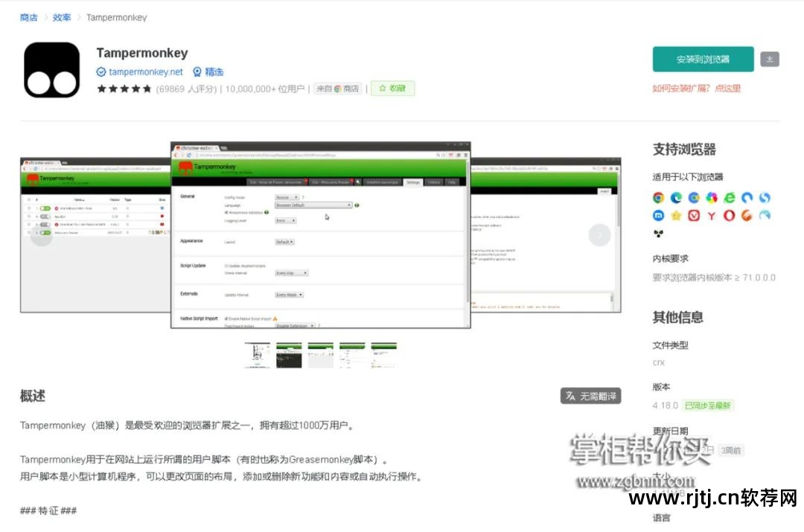Open the tampermonkey.net developer link
This screenshot has height=532, width=804.
(146, 72)
